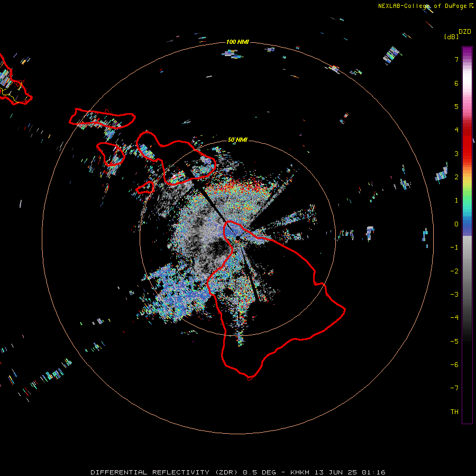Click the radar site dot at center

click(237, 237)
